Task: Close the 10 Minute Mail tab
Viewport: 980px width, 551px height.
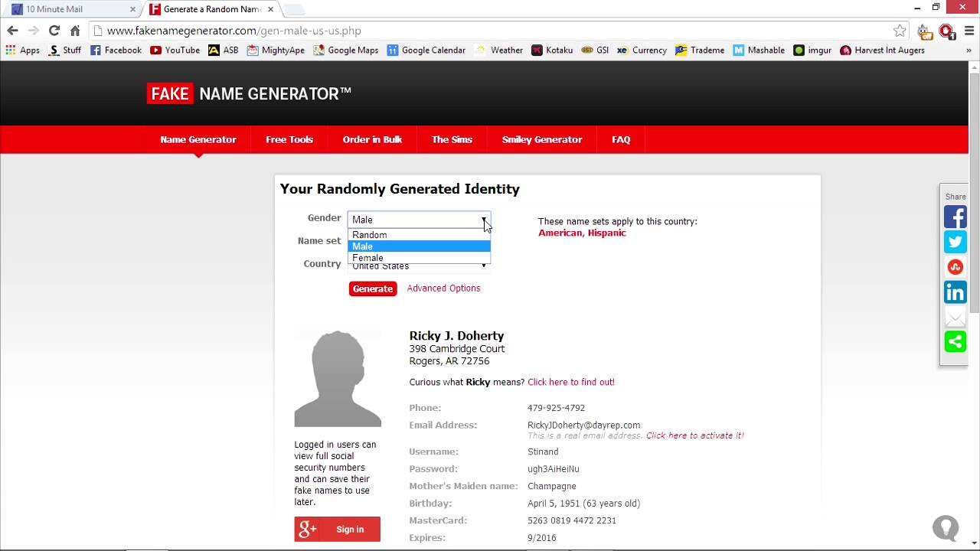Action: pos(132,9)
